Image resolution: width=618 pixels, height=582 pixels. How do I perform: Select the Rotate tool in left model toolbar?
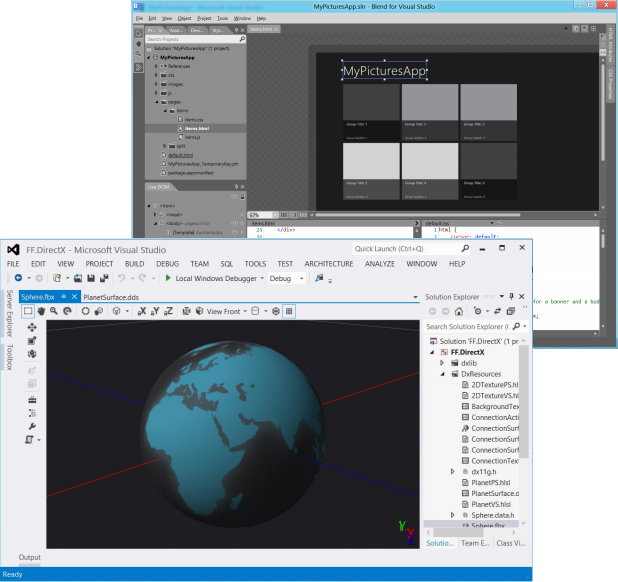(x=32, y=354)
